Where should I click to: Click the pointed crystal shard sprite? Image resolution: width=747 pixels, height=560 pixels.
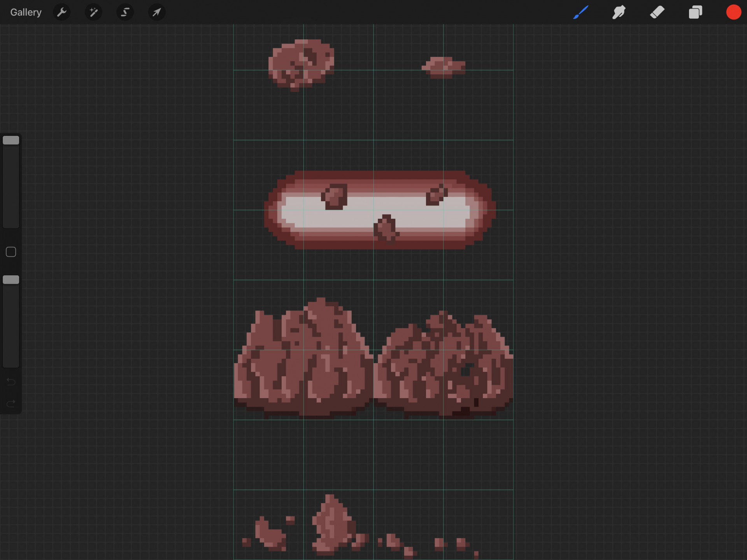pyautogui.click(x=334, y=525)
